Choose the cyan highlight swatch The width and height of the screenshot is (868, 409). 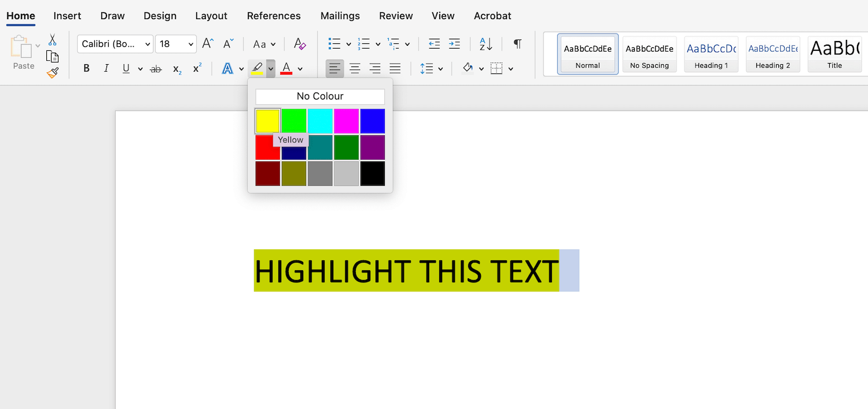pos(320,121)
